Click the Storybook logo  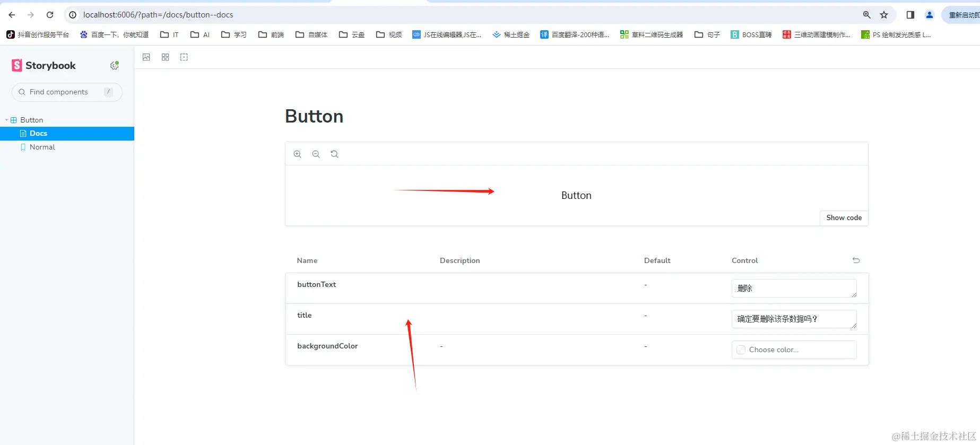[44, 65]
